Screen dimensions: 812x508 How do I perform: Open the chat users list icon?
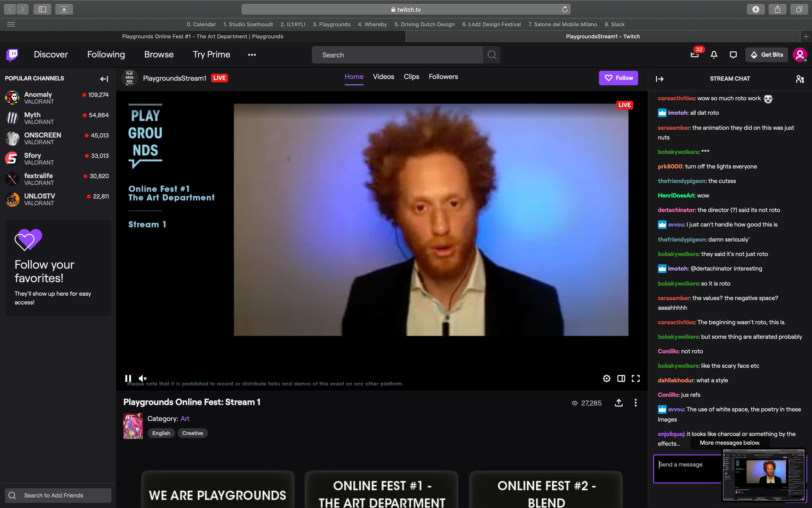pyautogui.click(x=800, y=79)
